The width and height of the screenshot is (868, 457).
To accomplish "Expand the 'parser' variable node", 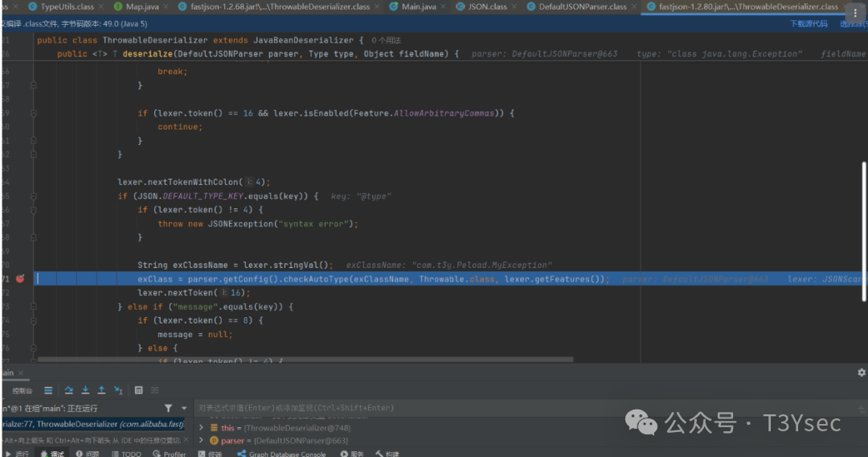I will (x=203, y=441).
